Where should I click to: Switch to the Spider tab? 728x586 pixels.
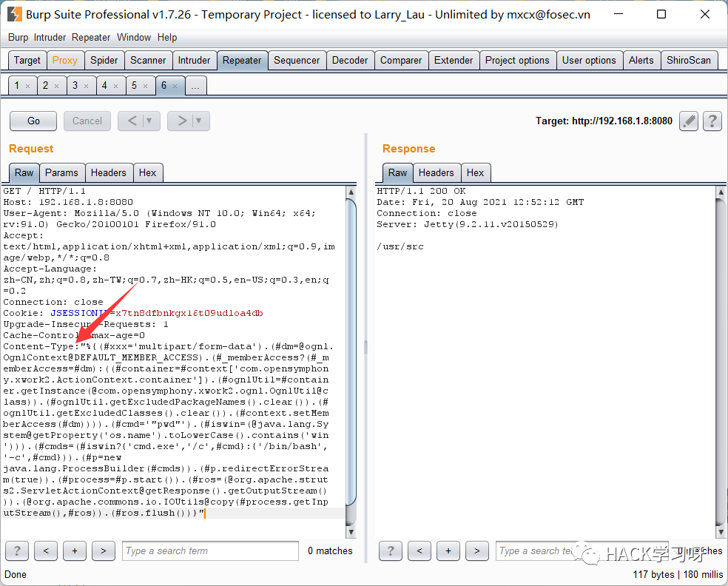[104, 61]
